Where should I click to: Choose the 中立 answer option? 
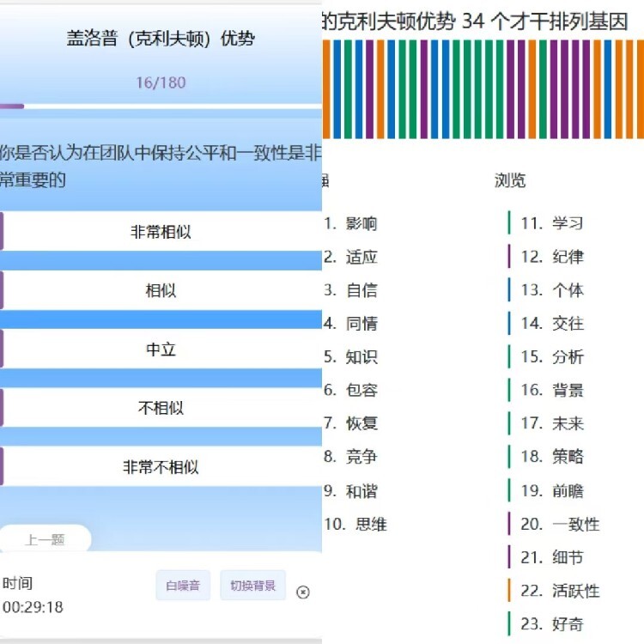click(x=161, y=349)
